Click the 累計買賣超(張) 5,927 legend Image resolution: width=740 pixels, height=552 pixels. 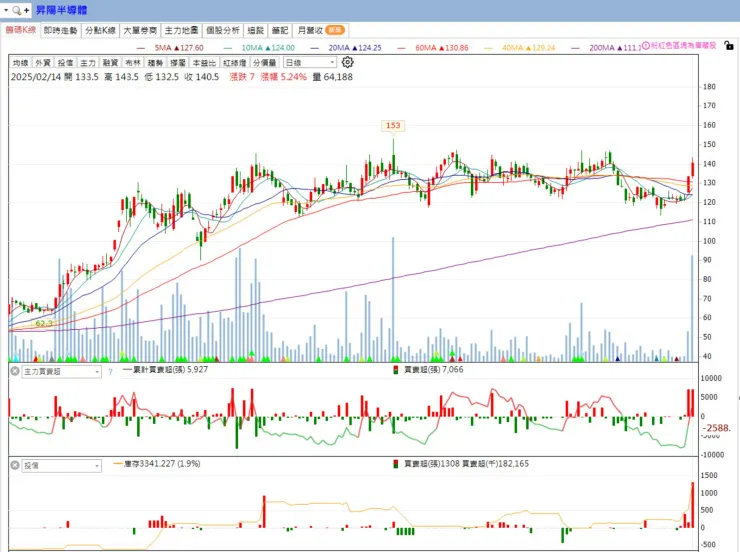tap(166, 369)
